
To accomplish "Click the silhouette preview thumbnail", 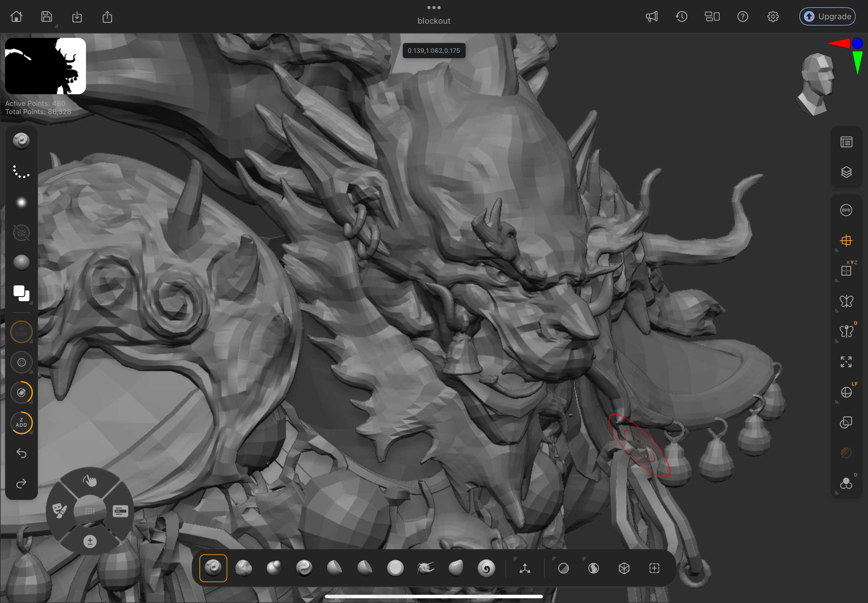I will pos(45,66).
